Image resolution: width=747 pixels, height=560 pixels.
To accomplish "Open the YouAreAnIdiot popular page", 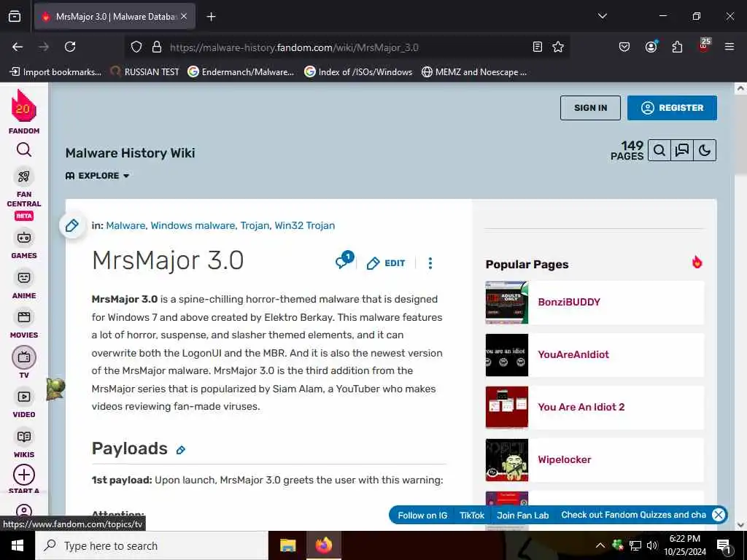I will [573, 354].
